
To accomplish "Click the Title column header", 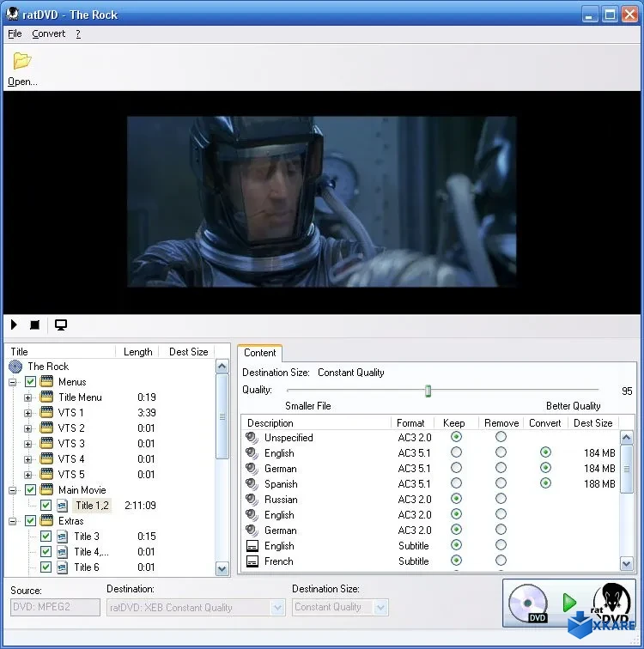I will [60, 351].
